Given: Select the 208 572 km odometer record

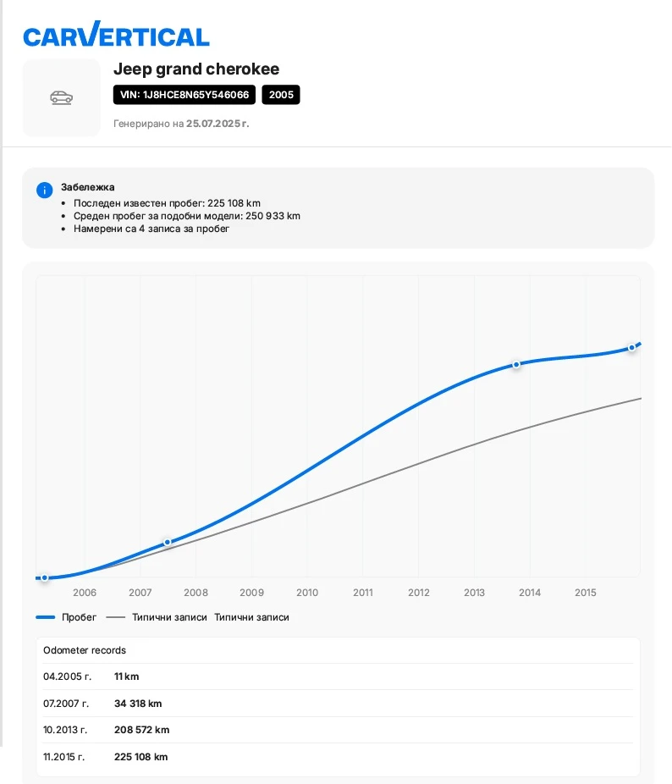Looking at the screenshot, I should (x=141, y=730).
